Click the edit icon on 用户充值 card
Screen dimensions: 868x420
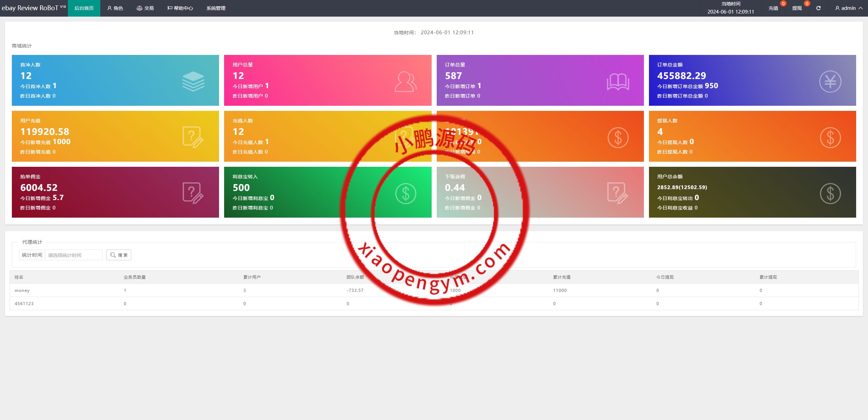click(x=193, y=137)
